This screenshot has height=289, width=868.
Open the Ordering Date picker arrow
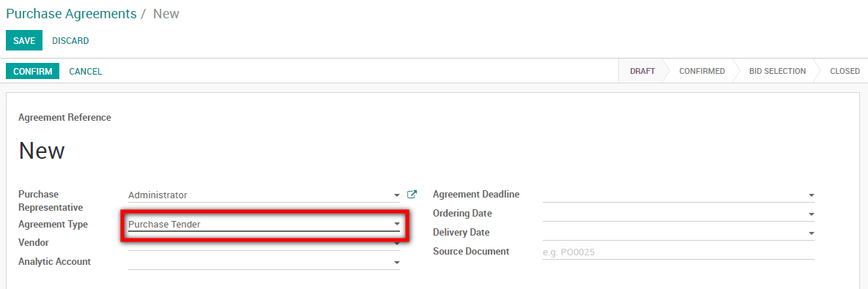pyautogui.click(x=811, y=214)
